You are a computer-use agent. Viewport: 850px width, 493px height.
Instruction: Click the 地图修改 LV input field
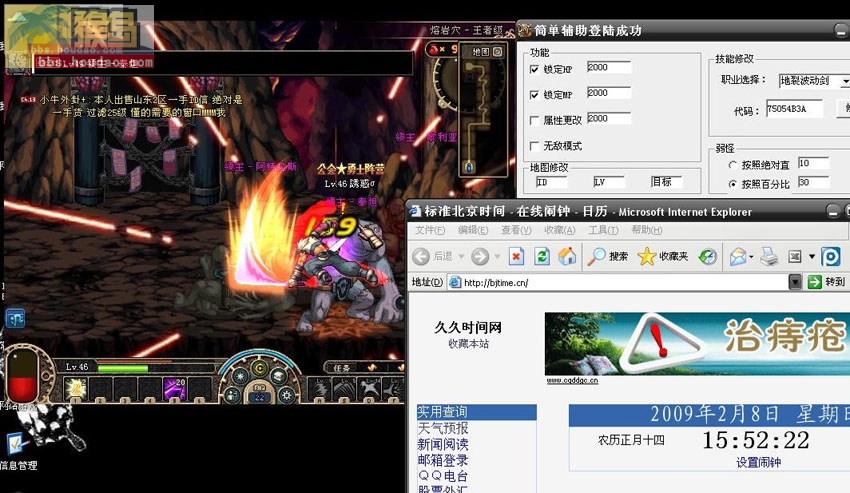[609, 182]
